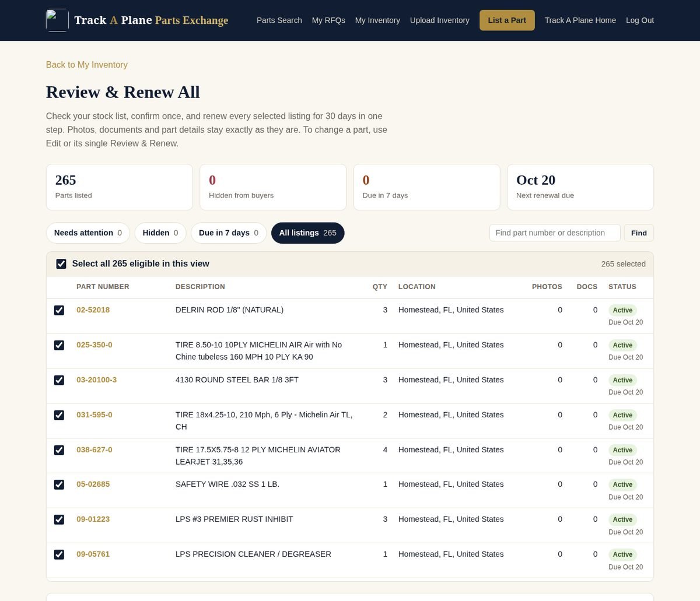The height and width of the screenshot is (601, 700).
Task: Focus the Find part number search field
Action: coord(555,233)
